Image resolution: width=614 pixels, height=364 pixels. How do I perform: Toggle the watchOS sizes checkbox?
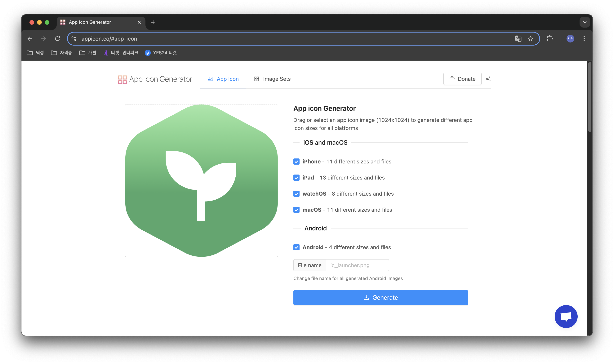click(296, 193)
